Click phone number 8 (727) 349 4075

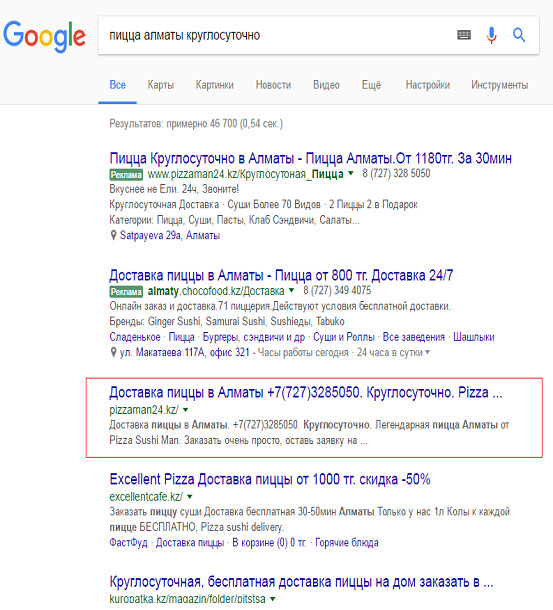coord(337,290)
